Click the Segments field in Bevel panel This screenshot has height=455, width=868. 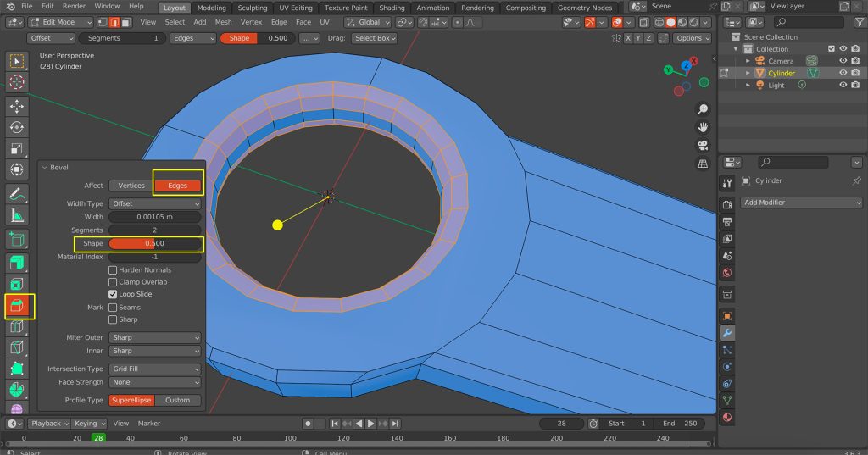(155, 230)
